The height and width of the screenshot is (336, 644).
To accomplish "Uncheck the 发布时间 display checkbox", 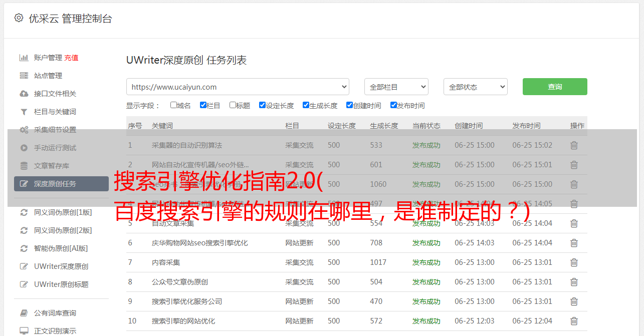I will [x=393, y=105].
